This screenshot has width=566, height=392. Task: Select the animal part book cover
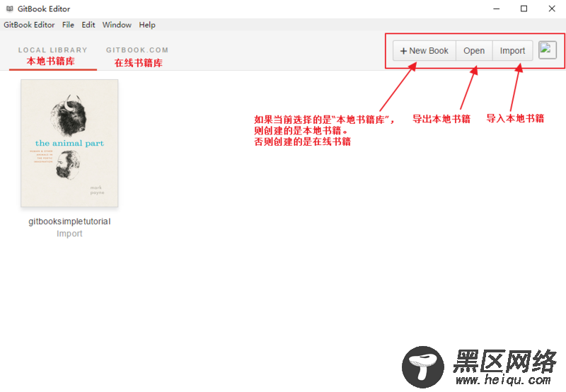69,144
